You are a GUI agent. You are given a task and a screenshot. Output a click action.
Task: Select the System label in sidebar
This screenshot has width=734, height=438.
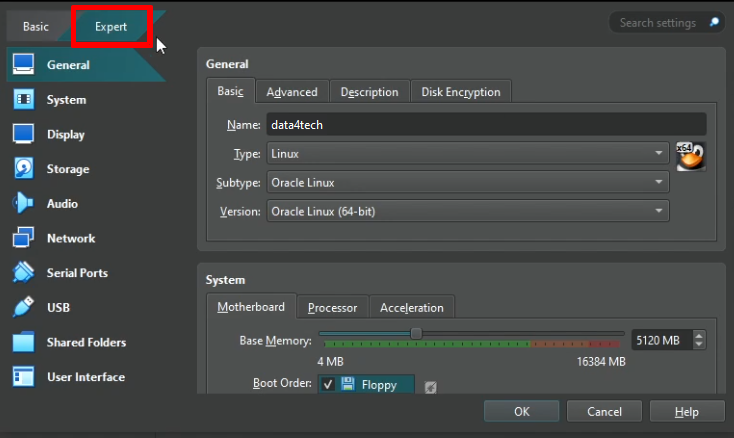tap(66, 100)
